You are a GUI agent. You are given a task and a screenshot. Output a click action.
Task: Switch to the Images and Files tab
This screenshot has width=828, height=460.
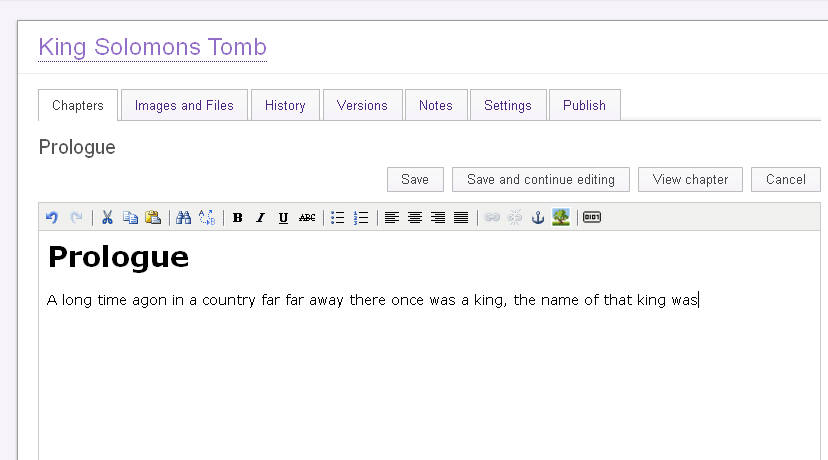[184, 105]
